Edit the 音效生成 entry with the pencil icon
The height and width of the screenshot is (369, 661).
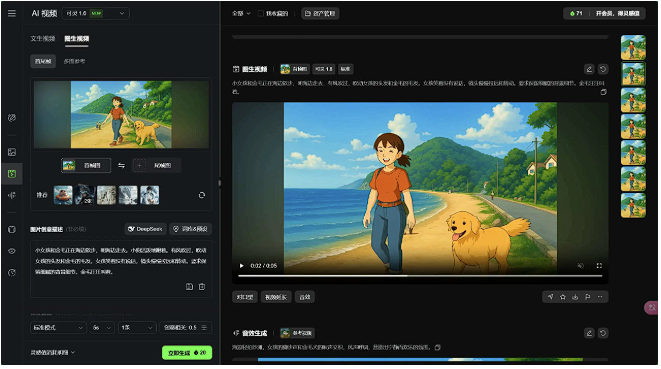589,333
